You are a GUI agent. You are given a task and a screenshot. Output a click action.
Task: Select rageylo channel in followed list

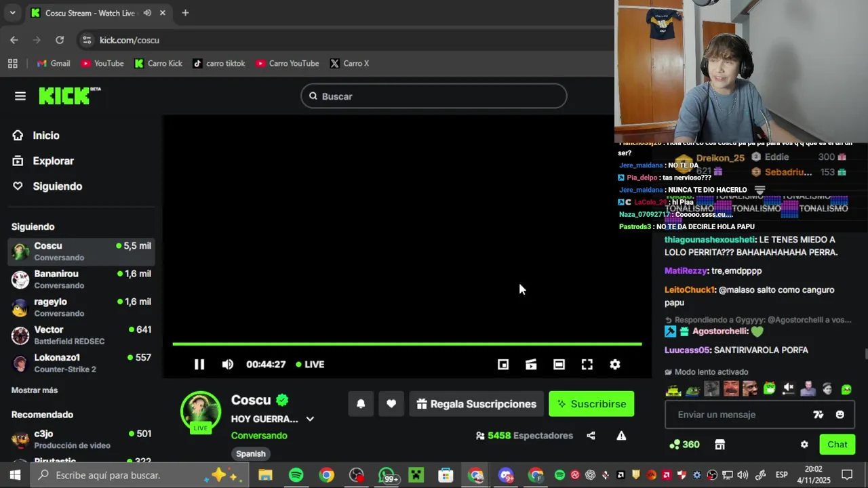click(x=81, y=307)
